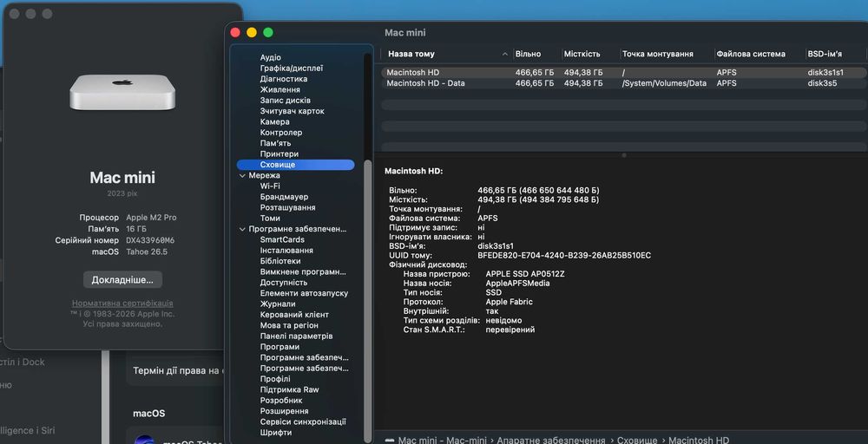Select Запис дисків in the sidebar

(285, 101)
